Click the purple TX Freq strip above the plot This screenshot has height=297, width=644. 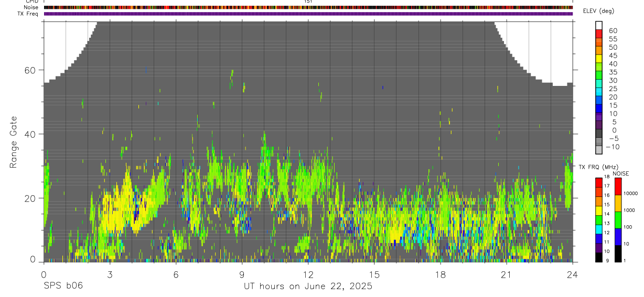click(308, 14)
